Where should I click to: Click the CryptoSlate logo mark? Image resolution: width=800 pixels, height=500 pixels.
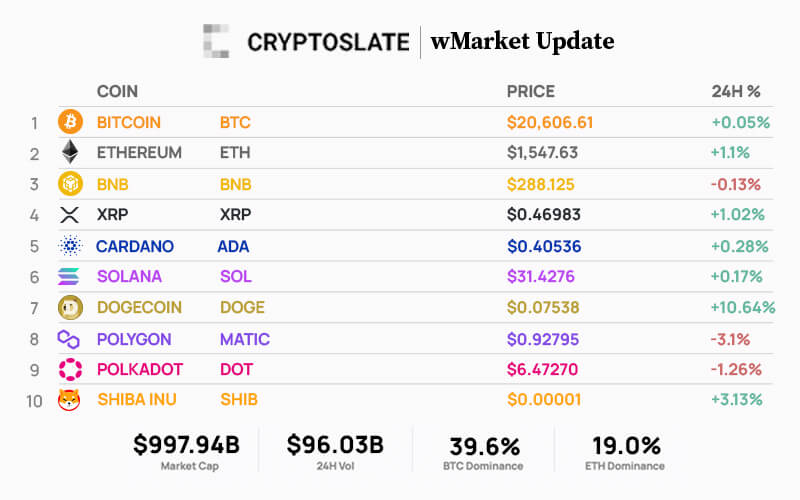coord(217,41)
